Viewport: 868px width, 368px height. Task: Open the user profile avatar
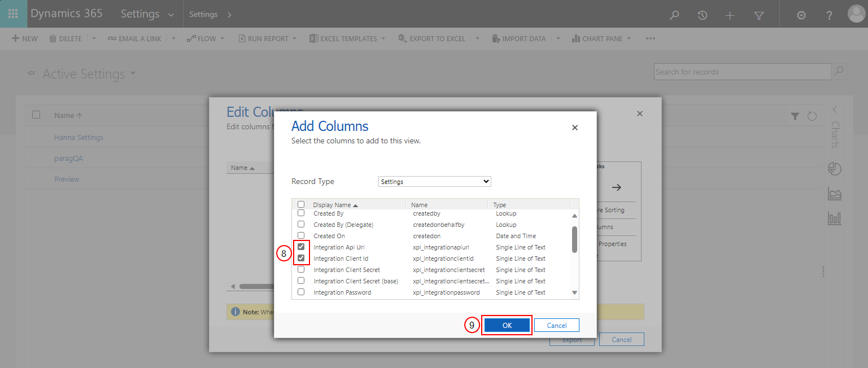856,14
